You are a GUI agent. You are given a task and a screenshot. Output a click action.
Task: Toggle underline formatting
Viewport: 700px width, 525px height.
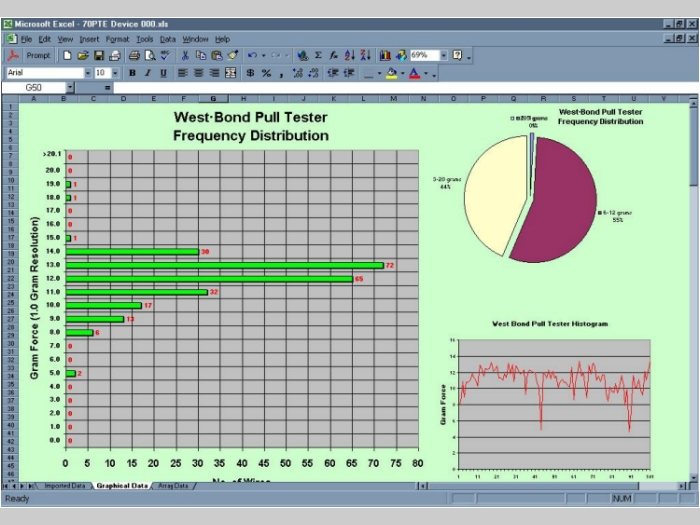tap(163, 73)
